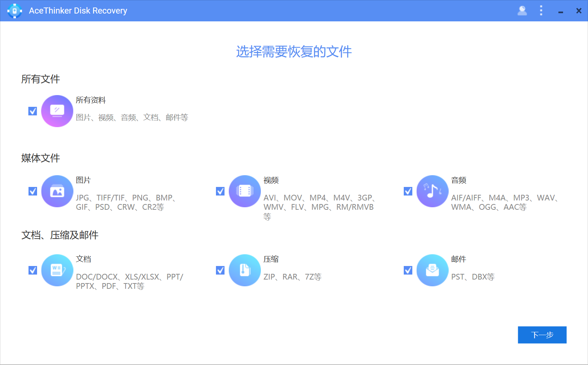Image resolution: width=588 pixels, height=365 pixels.
Task: Click the 图片 label text
Action: tap(83, 180)
